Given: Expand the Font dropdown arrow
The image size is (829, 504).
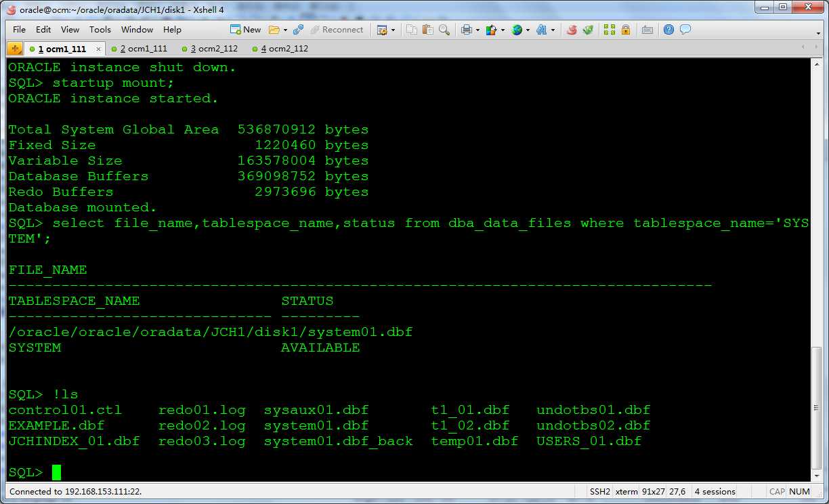Looking at the screenshot, I should [553, 30].
